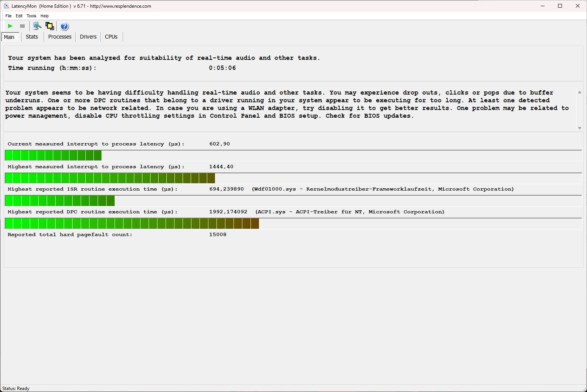Click the highest DPC execution time bar

point(132,223)
